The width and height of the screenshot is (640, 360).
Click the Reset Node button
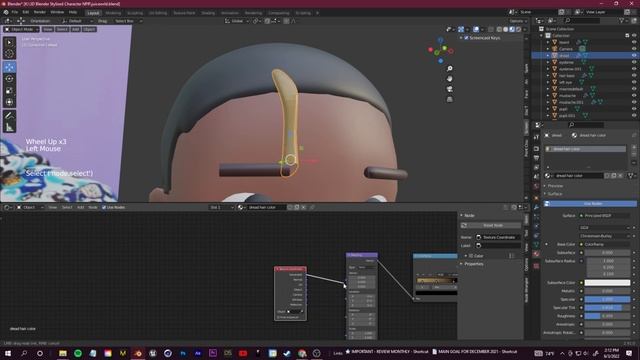pos(491,225)
